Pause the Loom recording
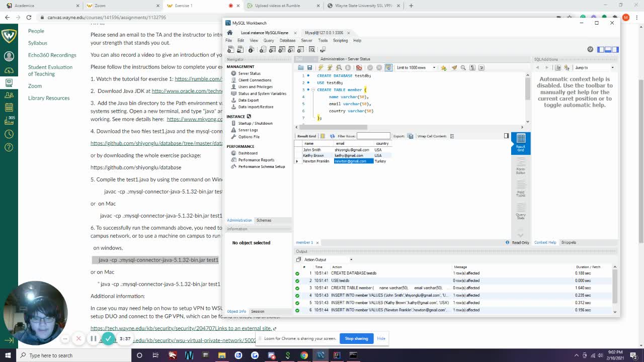The height and width of the screenshot is (362, 644). (x=93, y=339)
